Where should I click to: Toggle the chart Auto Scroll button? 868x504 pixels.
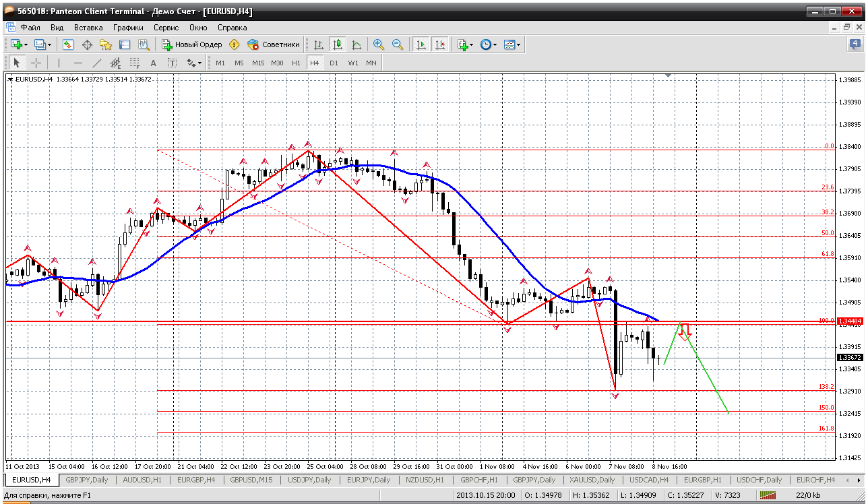pyautogui.click(x=421, y=44)
